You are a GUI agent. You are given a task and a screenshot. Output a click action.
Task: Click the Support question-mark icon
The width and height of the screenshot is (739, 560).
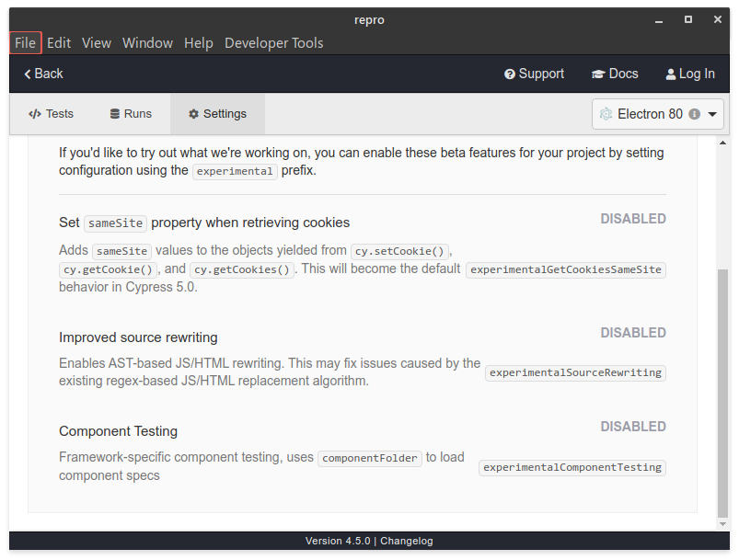(510, 74)
